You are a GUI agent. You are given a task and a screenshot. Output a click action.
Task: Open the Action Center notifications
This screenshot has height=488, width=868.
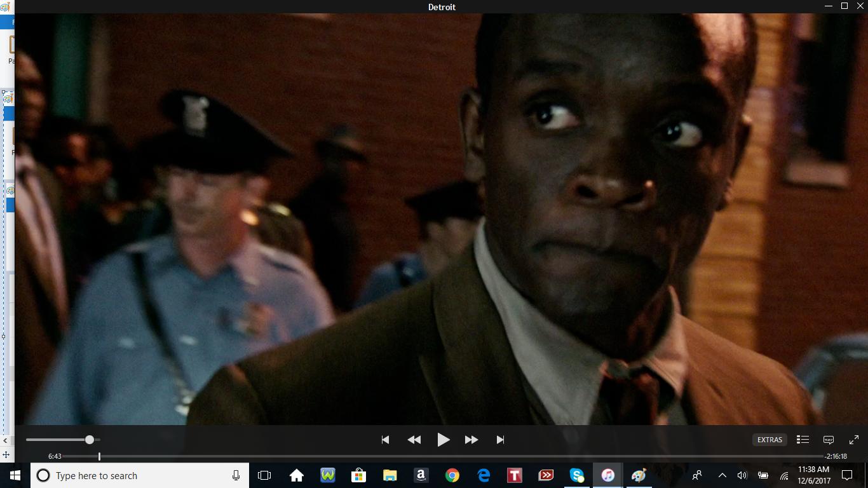(x=846, y=475)
